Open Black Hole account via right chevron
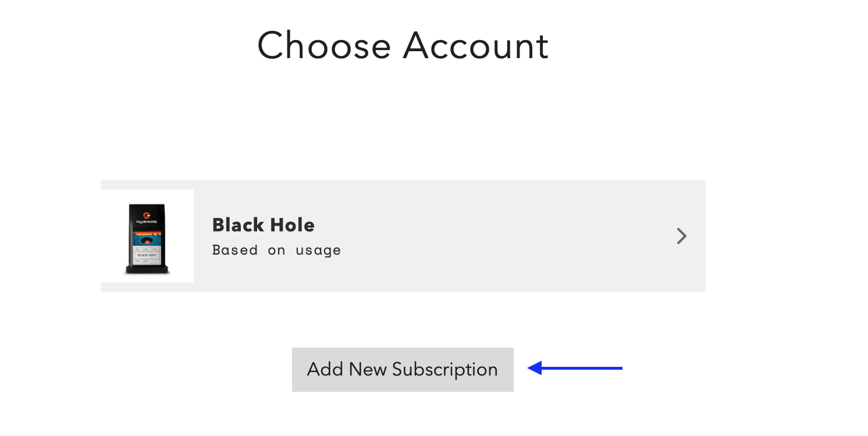This screenshot has width=868, height=436. pyautogui.click(x=681, y=236)
